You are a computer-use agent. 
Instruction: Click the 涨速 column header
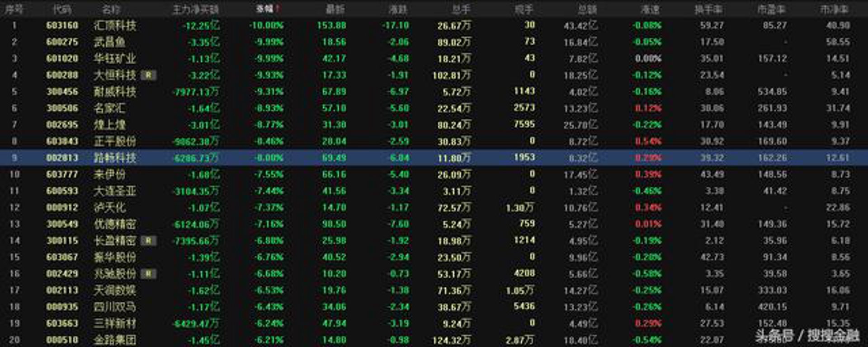(x=650, y=9)
